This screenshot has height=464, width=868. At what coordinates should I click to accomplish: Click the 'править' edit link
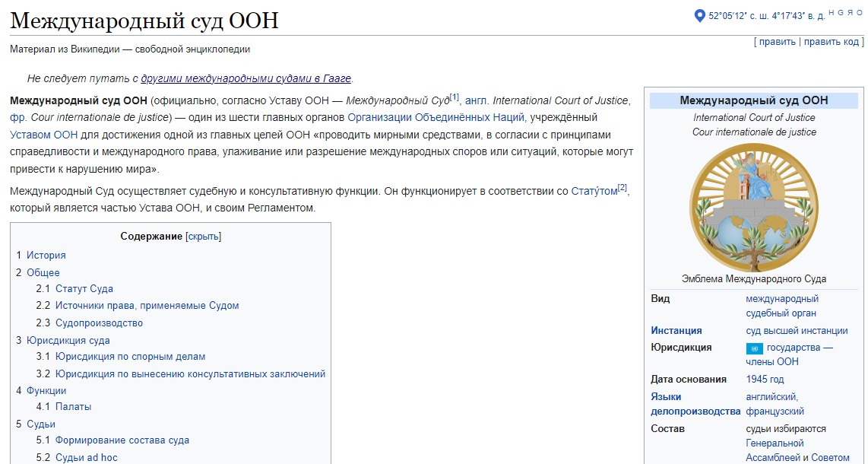pyautogui.click(x=778, y=42)
